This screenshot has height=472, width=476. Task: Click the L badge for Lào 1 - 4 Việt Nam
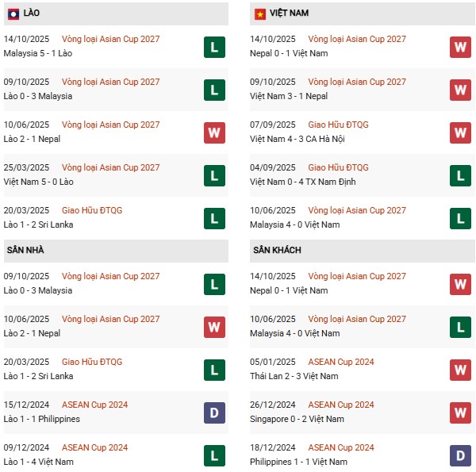(213, 455)
